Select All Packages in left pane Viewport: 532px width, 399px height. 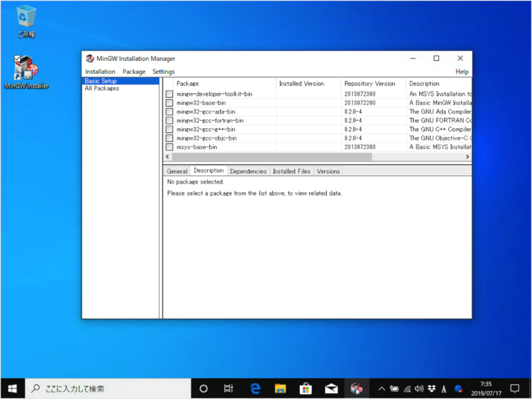point(102,88)
